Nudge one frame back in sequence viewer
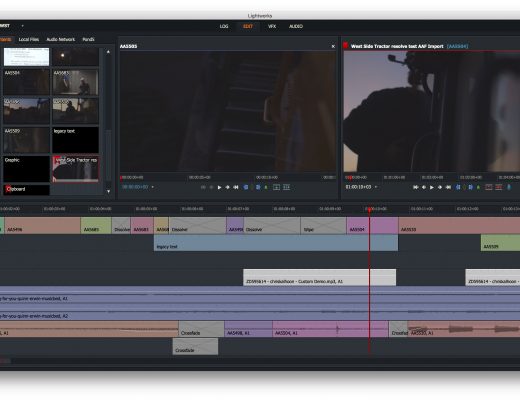 pyautogui.click(x=424, y=187)
